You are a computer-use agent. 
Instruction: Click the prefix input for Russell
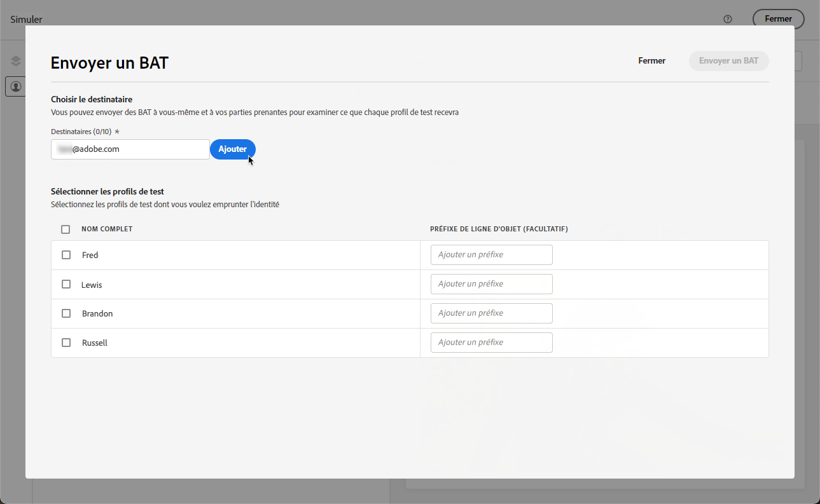491,343
